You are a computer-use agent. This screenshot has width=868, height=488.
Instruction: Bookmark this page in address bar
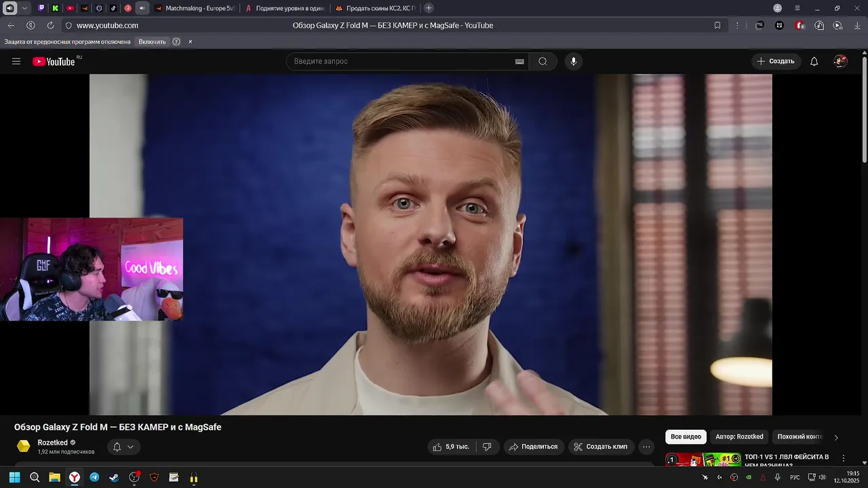pos(717,25)
